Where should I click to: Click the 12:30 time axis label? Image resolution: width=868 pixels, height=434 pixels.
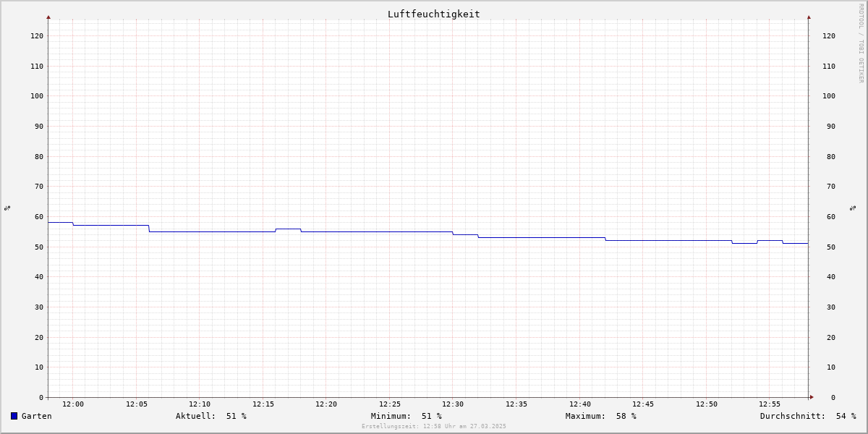coord(453,404)
